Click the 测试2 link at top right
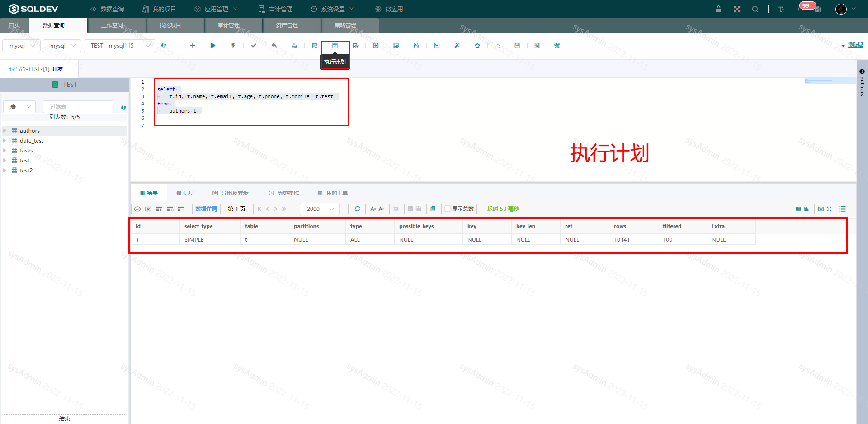868x424 pixels. (855, 45)
